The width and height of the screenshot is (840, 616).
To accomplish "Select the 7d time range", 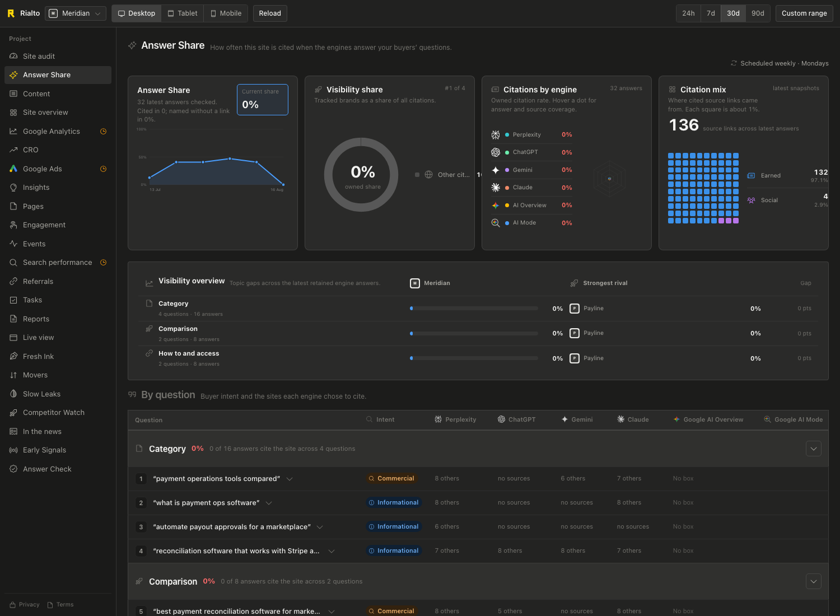I will click(x=711, y=13).
